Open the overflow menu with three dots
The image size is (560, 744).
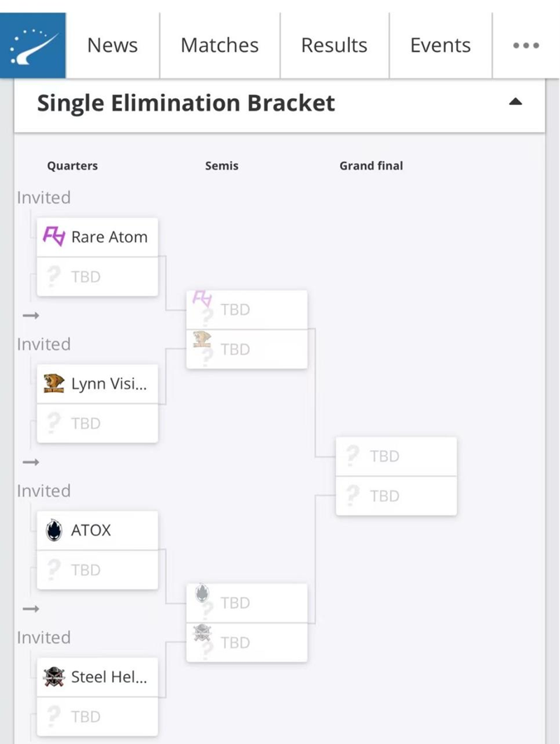pos(525,45)
